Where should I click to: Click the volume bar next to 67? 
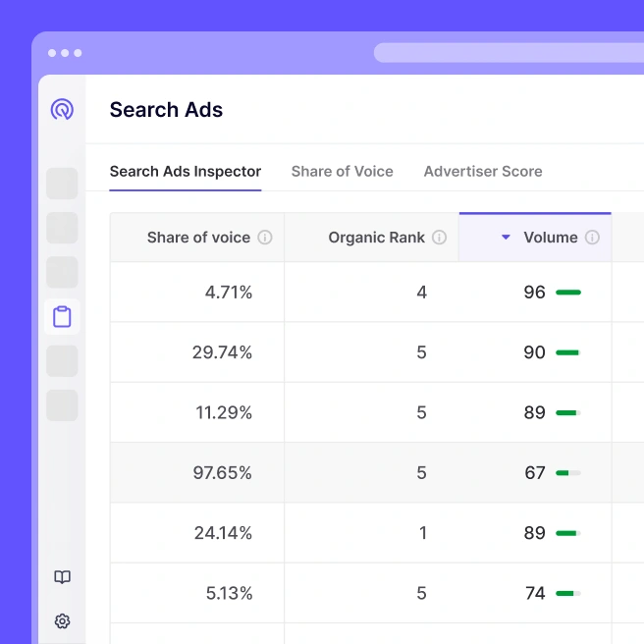tap(568, 473)
